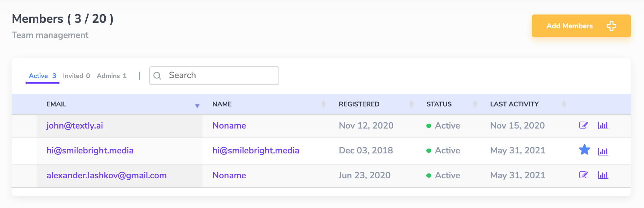644x208 pixels.
Task: Sort table by Registered date
Action: (411, 104)
